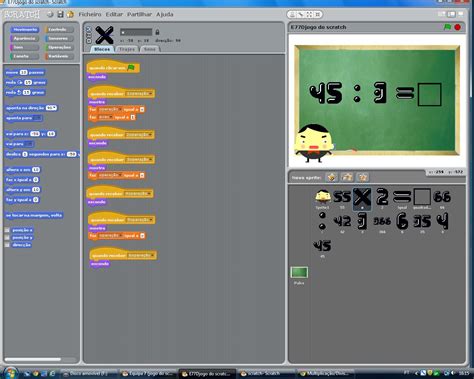The height and width of the screenshot is (379, 474).
Task: Select the 42 sprite thumbnail
Action: (342, 222)
